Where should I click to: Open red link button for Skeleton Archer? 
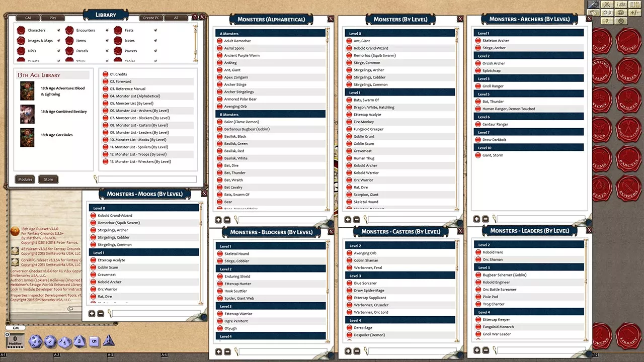[478, 41]
